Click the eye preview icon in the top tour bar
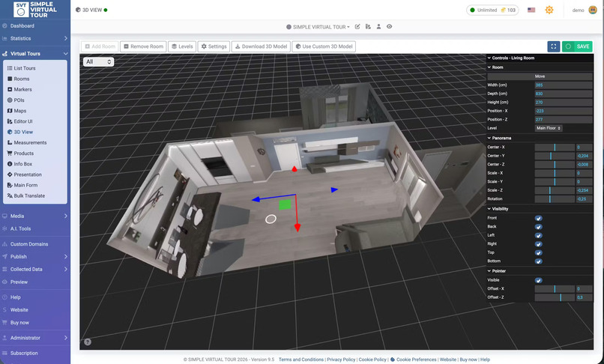 pos(390,26)
